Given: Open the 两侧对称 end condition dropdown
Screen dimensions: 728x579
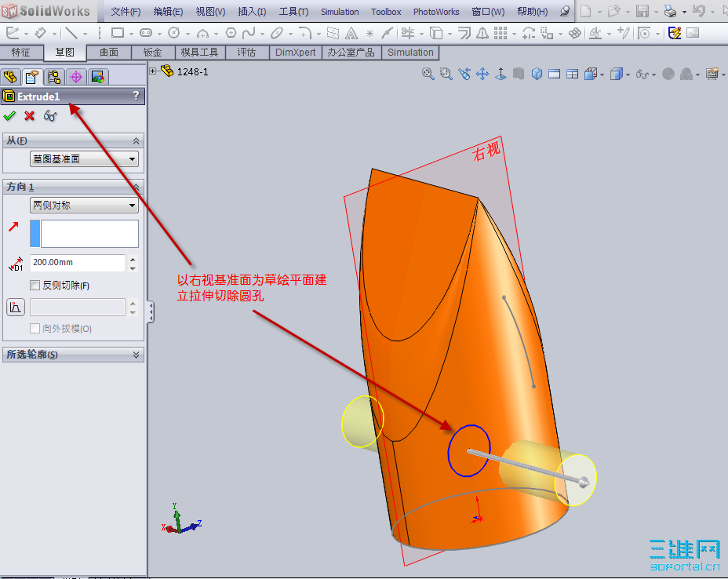Looking at the screenshot, I should point(84,205).
